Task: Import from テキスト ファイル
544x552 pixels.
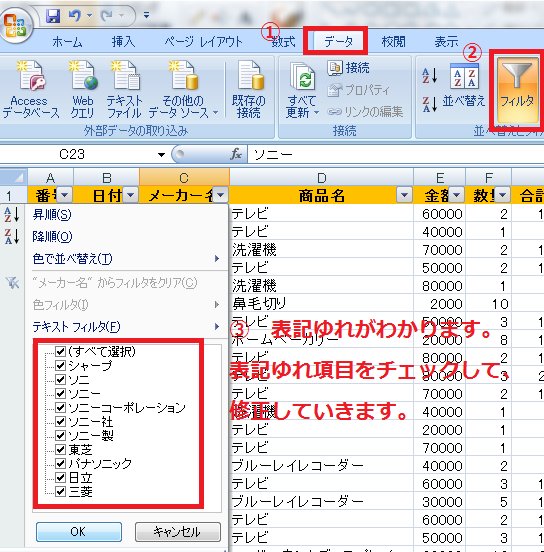Action: [x=125, y=90]
